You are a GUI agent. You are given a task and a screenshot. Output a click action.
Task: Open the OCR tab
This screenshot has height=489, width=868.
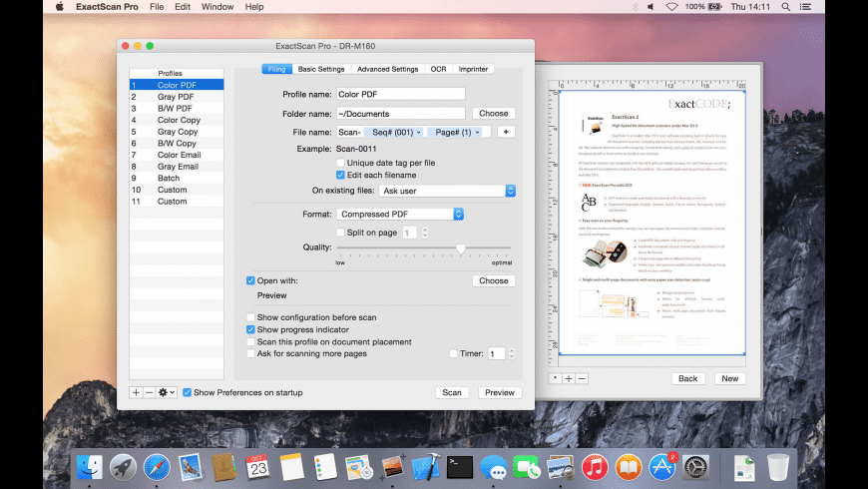tap(438, 69)
